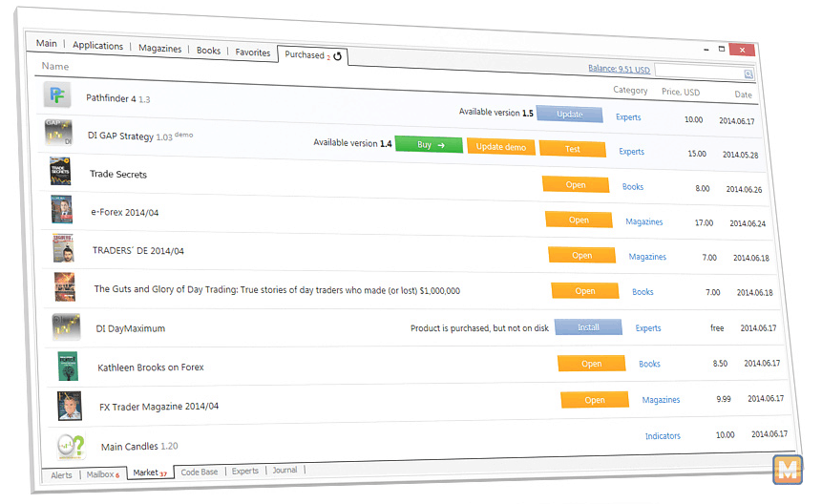
Task: Click the Balance: 9.51 USD link
Action: (619, 69)
